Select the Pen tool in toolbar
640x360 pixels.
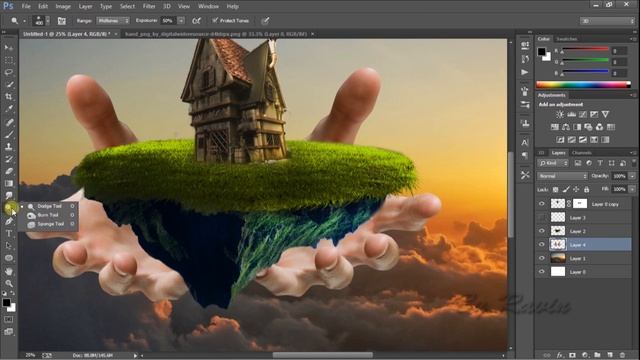pos(9,221)
